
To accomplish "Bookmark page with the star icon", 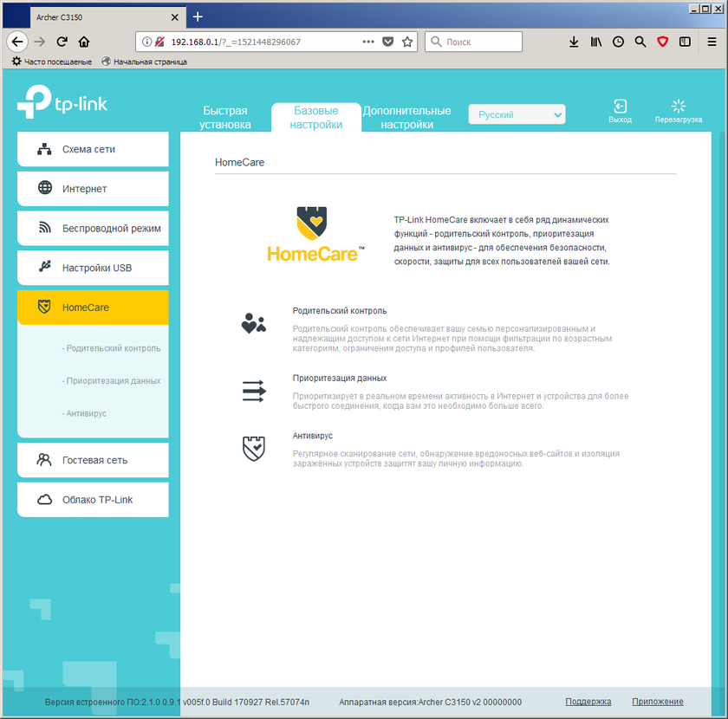I will [x=407, y=42].
